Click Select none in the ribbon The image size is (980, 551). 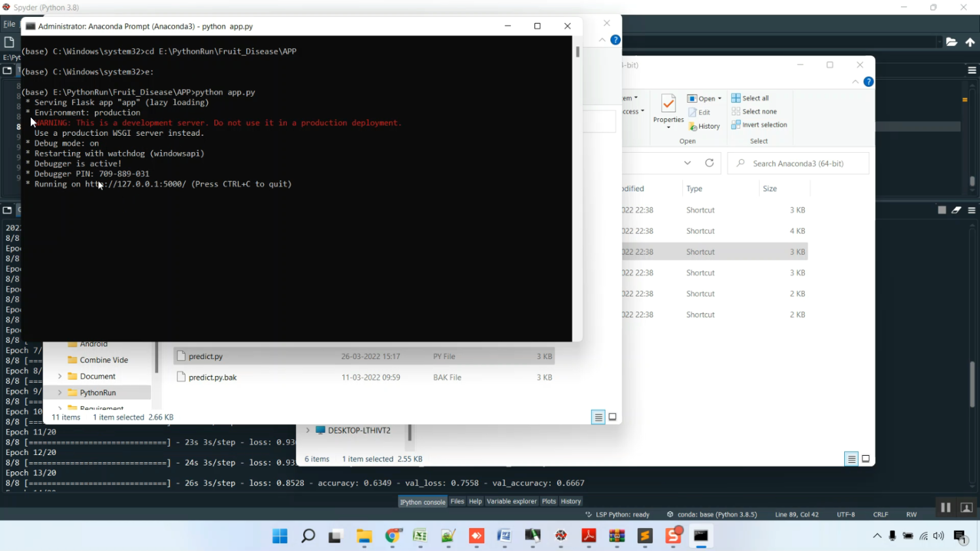point(754,112)
